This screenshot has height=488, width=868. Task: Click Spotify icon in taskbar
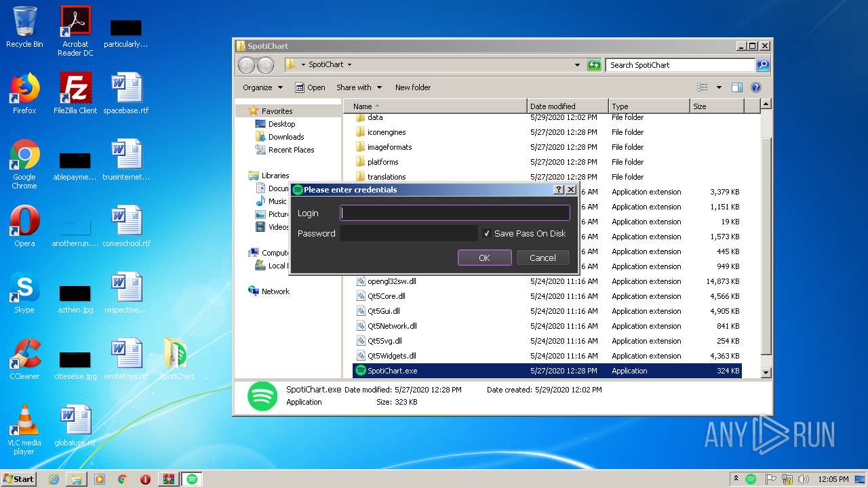[192, 479]
